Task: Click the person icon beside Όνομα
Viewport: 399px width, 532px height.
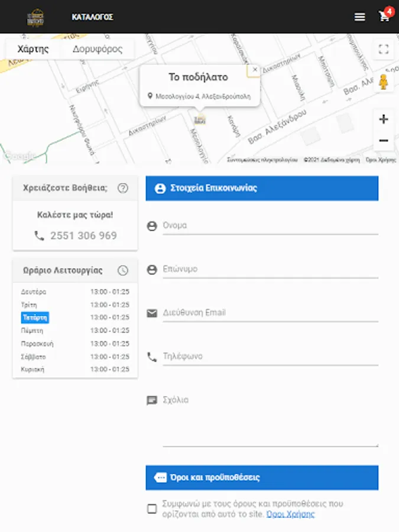Action: [152, 226]
